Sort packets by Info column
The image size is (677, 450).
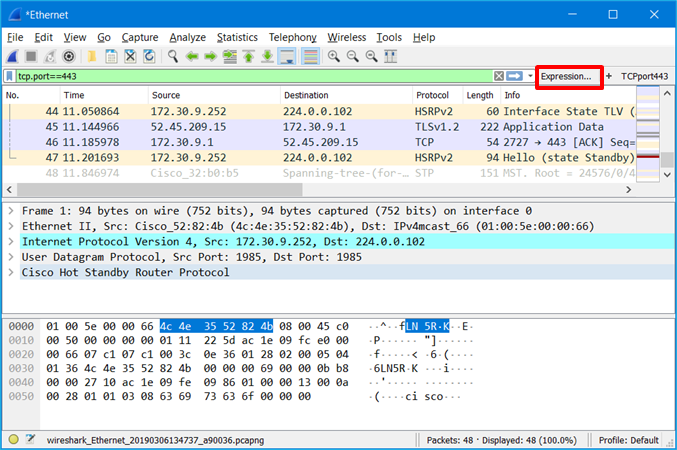[x=568, y=95]
